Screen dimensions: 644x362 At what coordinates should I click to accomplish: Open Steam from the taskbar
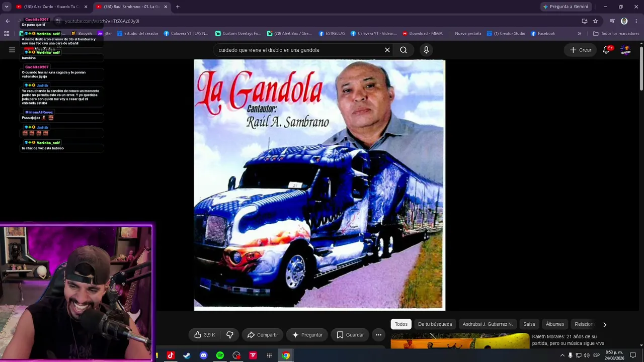coord(187,355)
